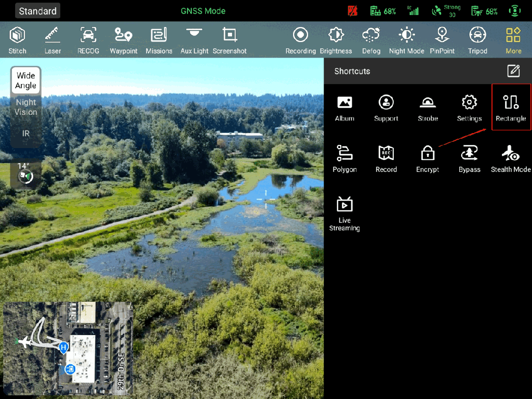Screen dimensions: 532x399
Task: Toggle the Aux Light
Action: 194,41
